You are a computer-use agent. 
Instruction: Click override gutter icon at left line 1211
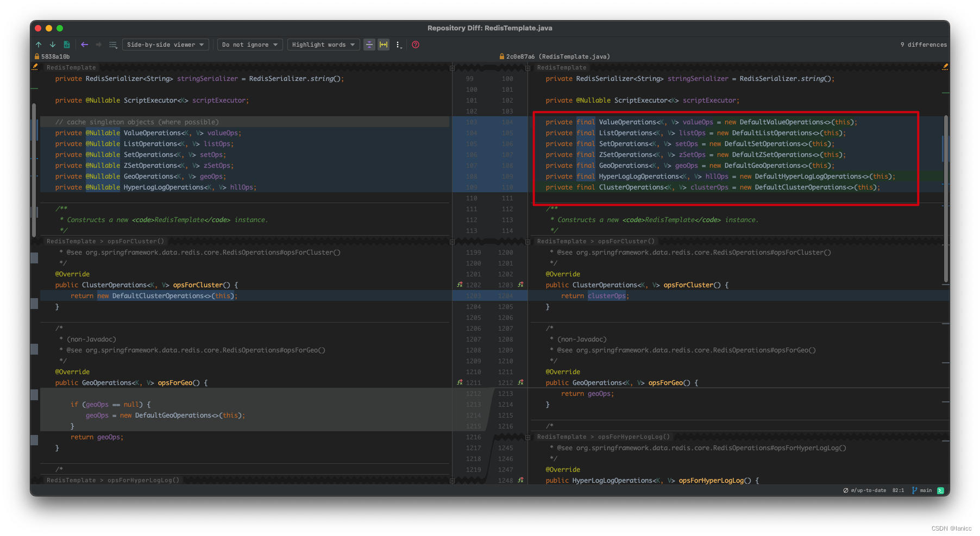pos(460,382)
